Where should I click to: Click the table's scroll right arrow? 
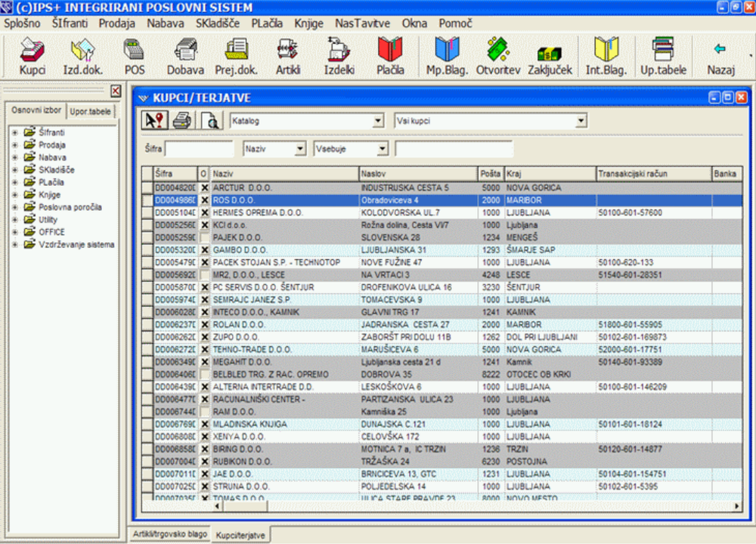coord(736,506)
